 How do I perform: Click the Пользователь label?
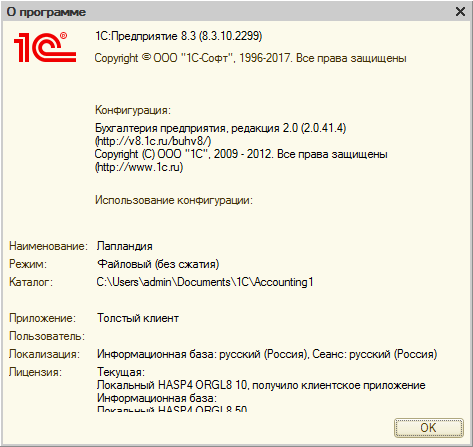47,336
